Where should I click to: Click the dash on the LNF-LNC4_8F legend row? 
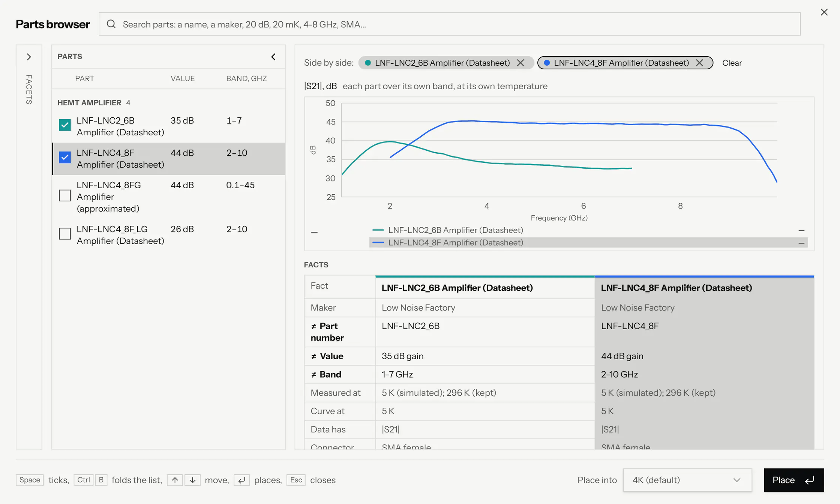tap(801, 243)
